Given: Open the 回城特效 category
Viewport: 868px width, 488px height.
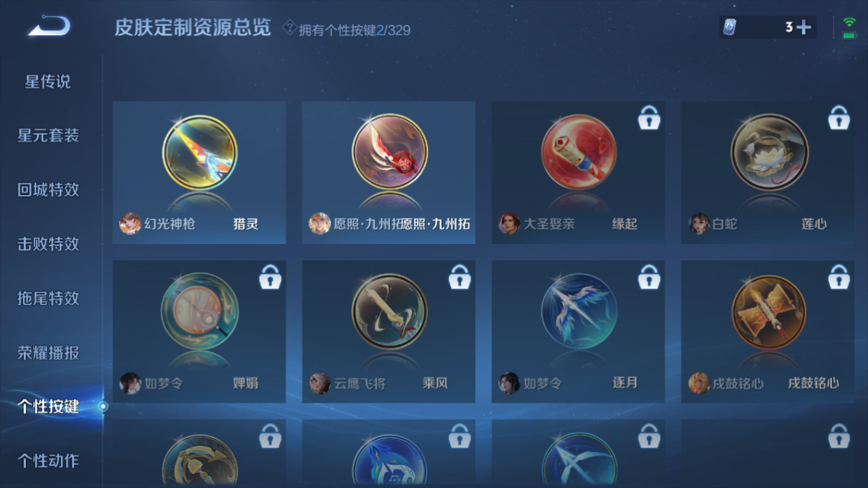Looking at the screenshot, I should (48, 190).
